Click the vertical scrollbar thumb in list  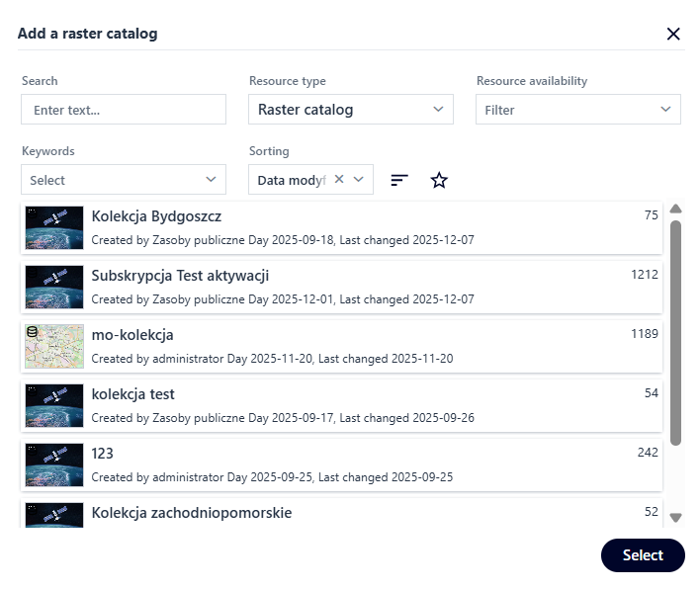coord(676,331)
